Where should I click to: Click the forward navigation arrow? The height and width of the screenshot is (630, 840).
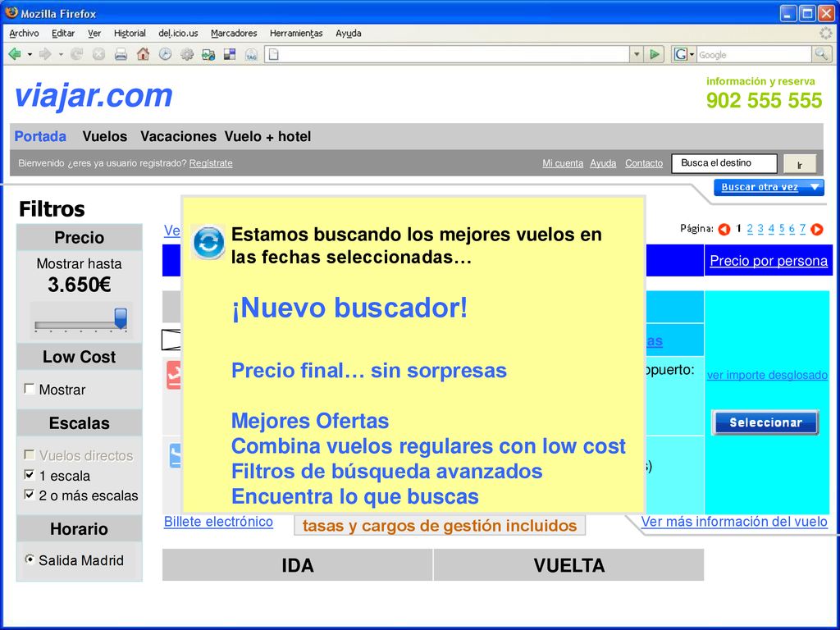coord(46,54)
